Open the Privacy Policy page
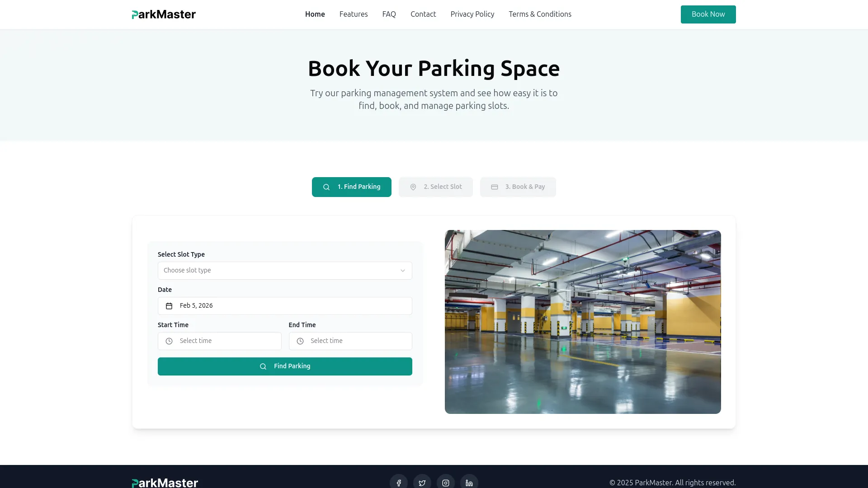The width and height of the screenshot is (868, 488). [x=472, y=14]
